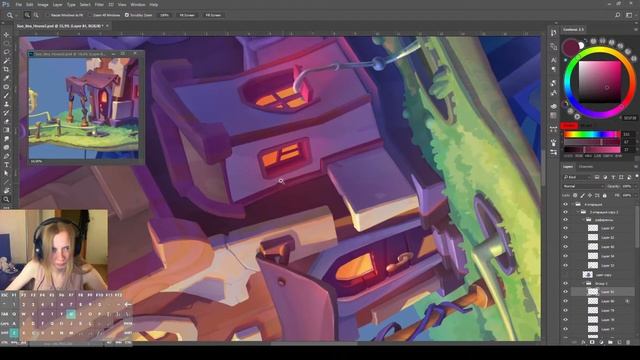This screenshot has width=640, height=360.
Task: Click lock transparent pixels icon
Action: point(575,196)
